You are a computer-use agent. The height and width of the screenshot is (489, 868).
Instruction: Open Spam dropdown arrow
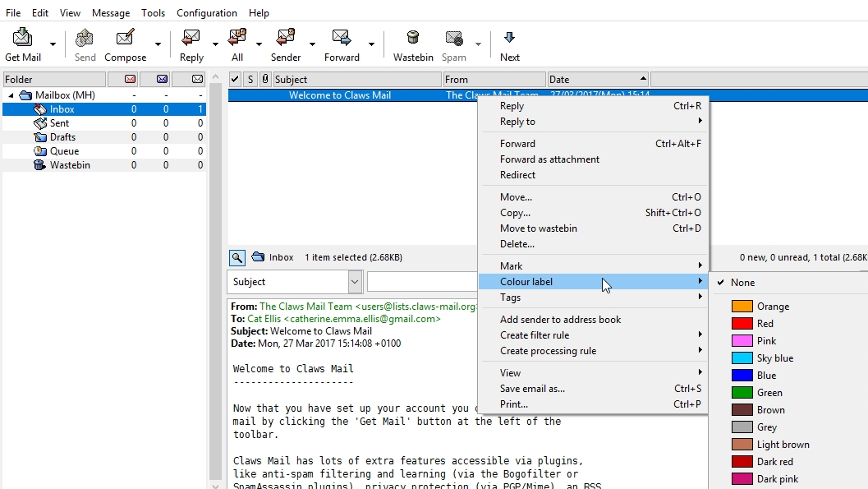click(x=478, y=44)
